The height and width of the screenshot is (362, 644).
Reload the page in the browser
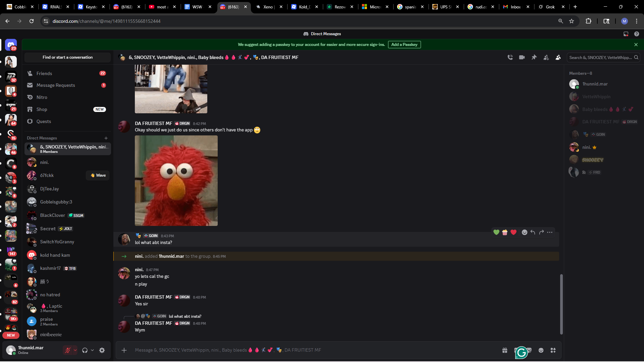32,21
